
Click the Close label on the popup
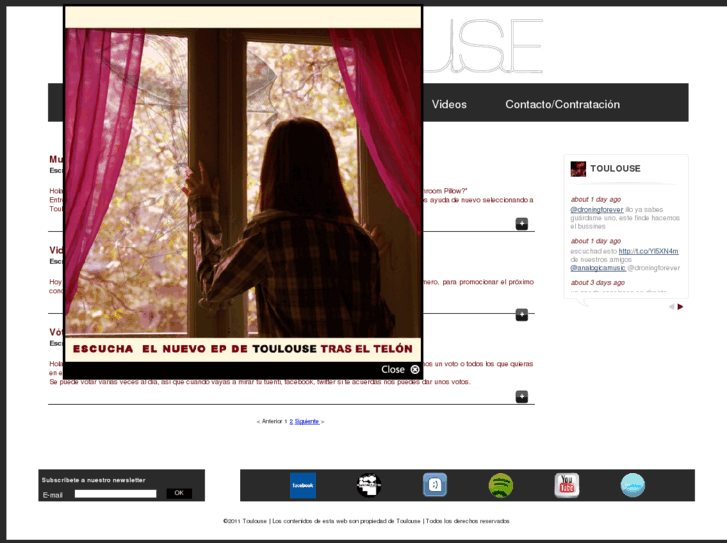tap(393, 370)
